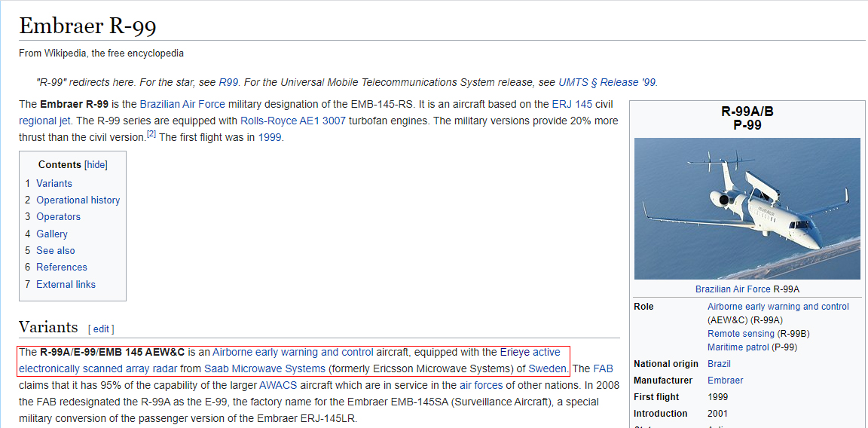Click the Variants section heading
868x428 pixels.
click(48, 327)
